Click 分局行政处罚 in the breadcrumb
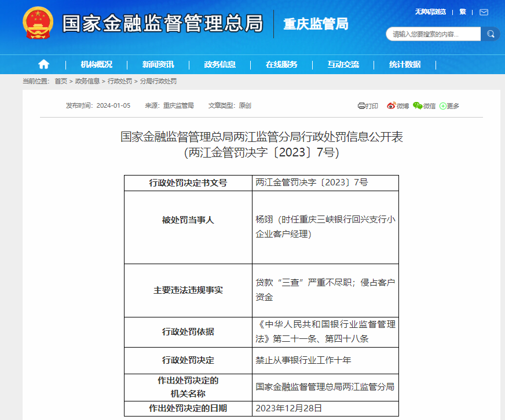 [x=158, y=81]
